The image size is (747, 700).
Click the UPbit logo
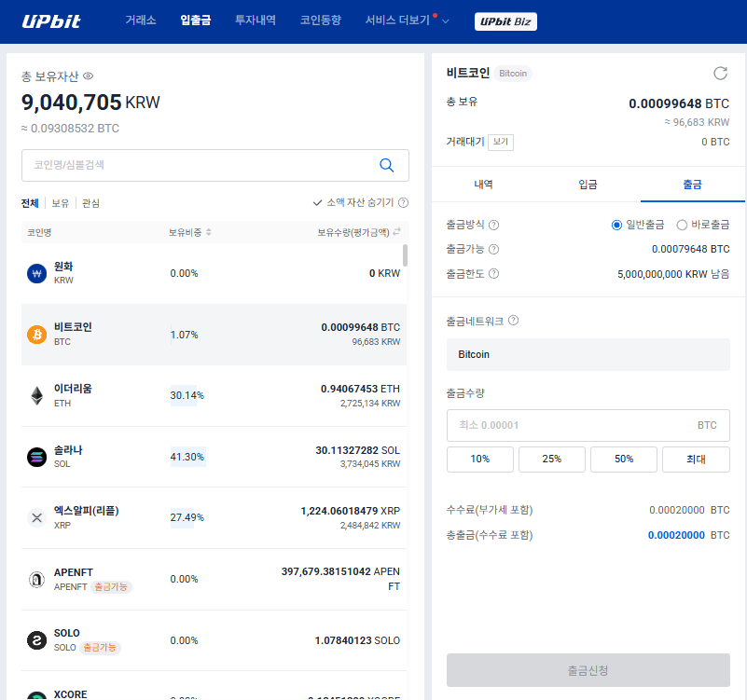coord(51,21)
